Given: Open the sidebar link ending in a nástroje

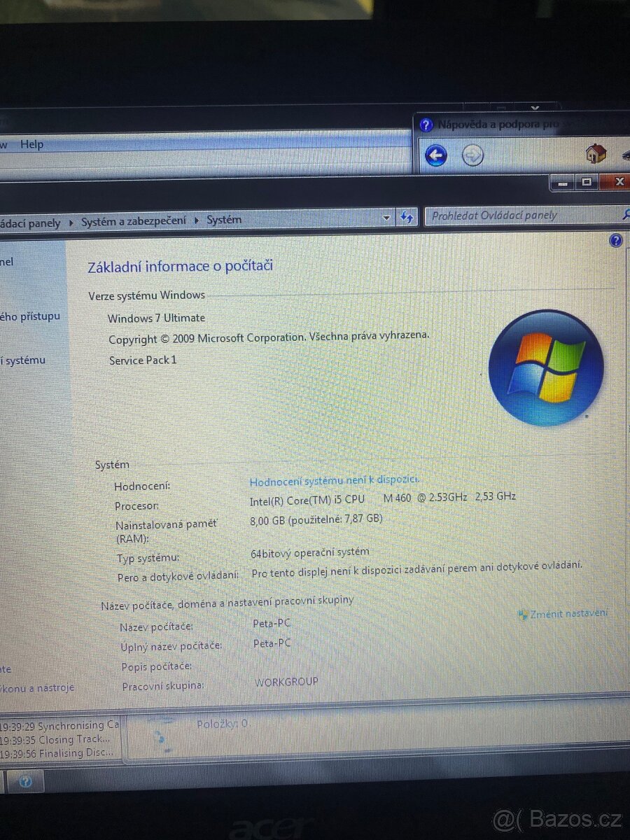Looking at the screenshot, I should (x=37, y=688).
